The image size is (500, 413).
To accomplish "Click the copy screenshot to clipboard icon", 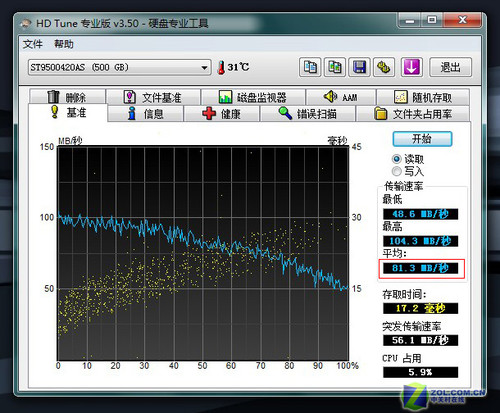I will 335,67.
